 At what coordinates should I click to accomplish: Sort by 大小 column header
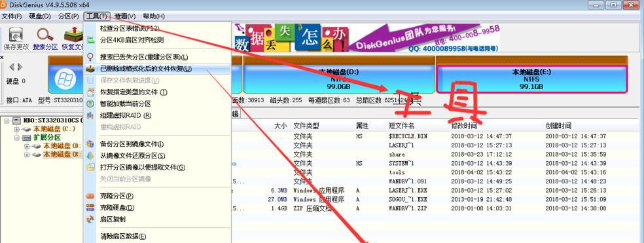[x=281, y=126]
